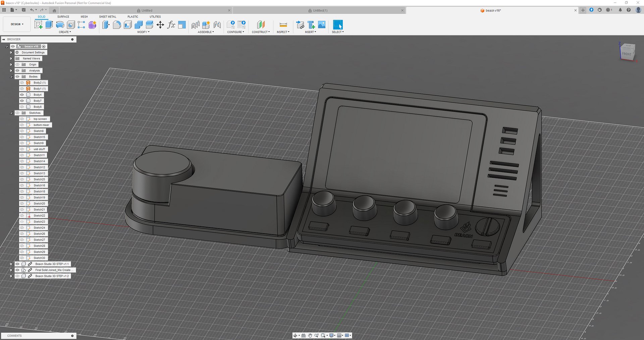Open the MODIFY dropdown menu
Screen dimensions: 644x340
(x=143, y=32)
